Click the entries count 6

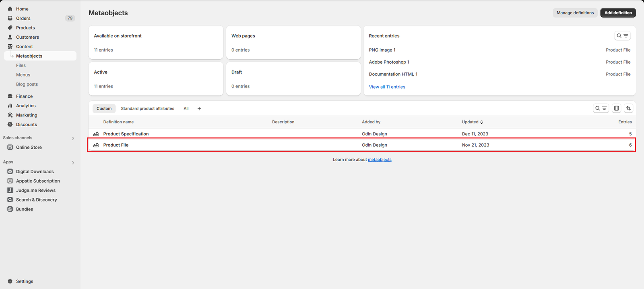pyautogui.click(x=630, y=145)
